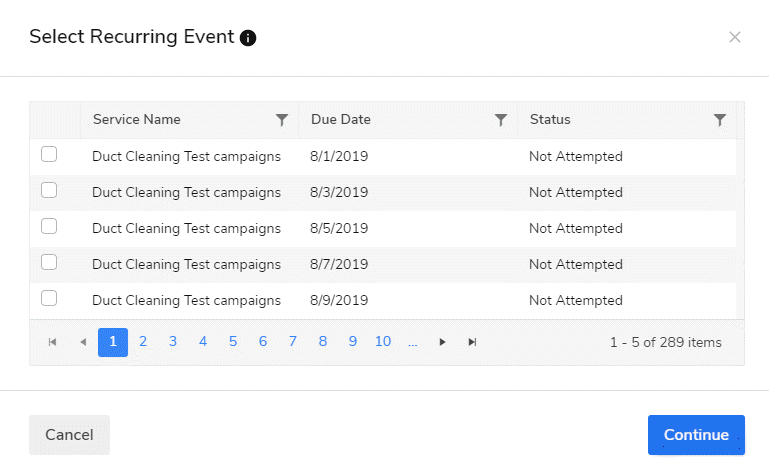Viewport: 769px width, 474px height.
Task: Select the checkbox for 8/3/2019 event
Action: pyautogui.click(x=49, y=191)
